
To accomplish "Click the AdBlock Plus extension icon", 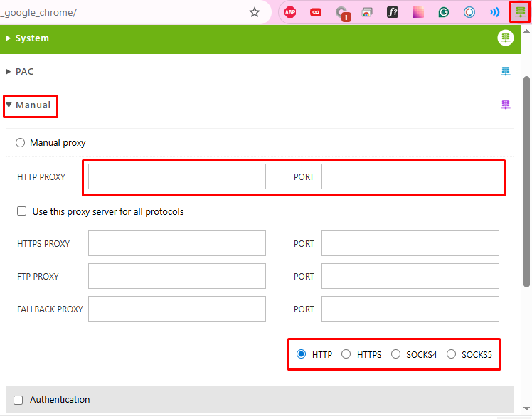I will point(290,12).
